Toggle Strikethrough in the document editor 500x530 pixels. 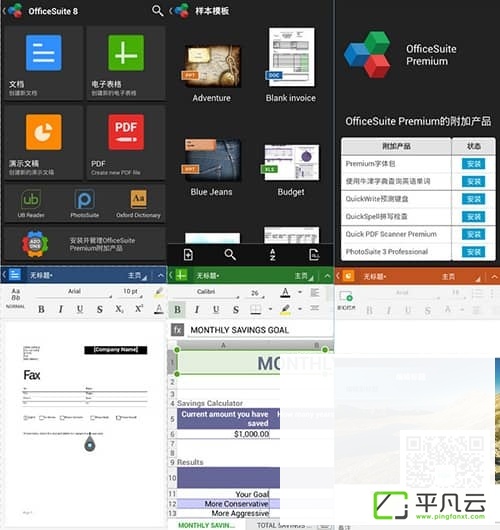(100, 309)
